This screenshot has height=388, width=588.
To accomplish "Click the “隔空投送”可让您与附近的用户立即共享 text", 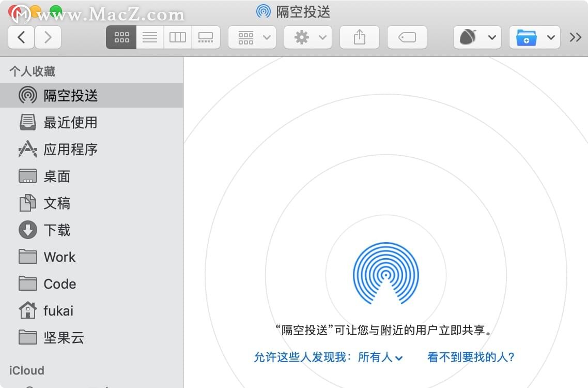I will click(384, 330).
